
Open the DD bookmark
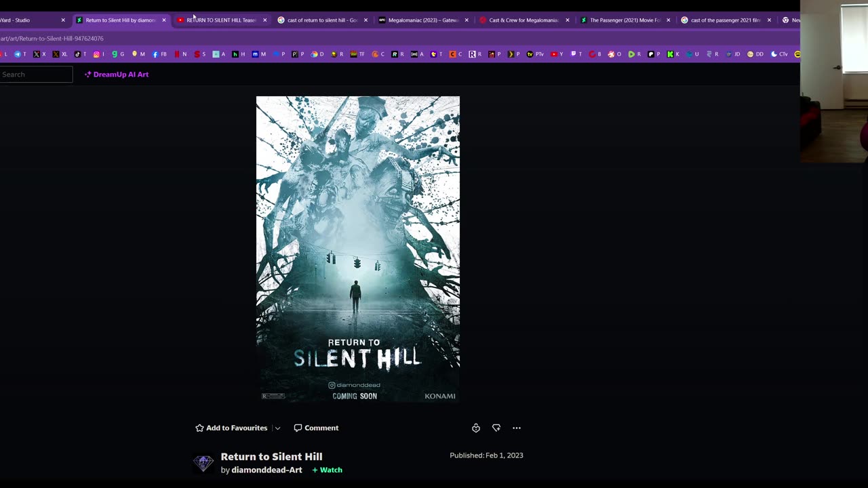point(755,54)
